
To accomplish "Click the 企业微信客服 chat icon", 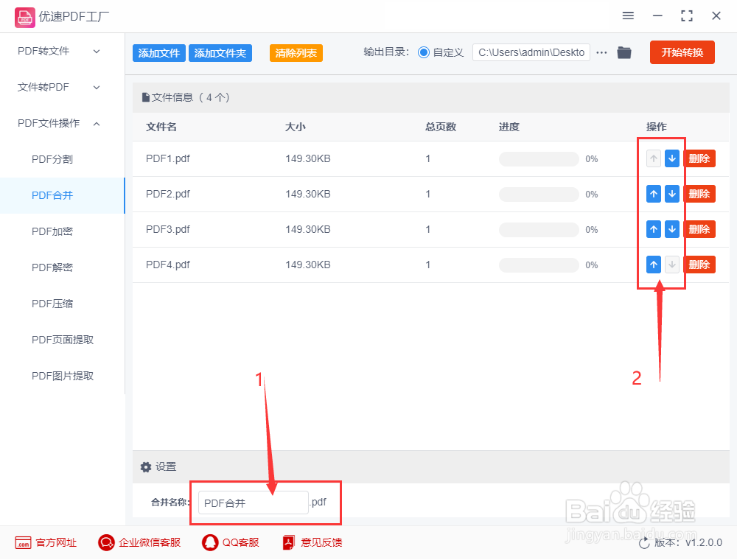I will [106, 542].
